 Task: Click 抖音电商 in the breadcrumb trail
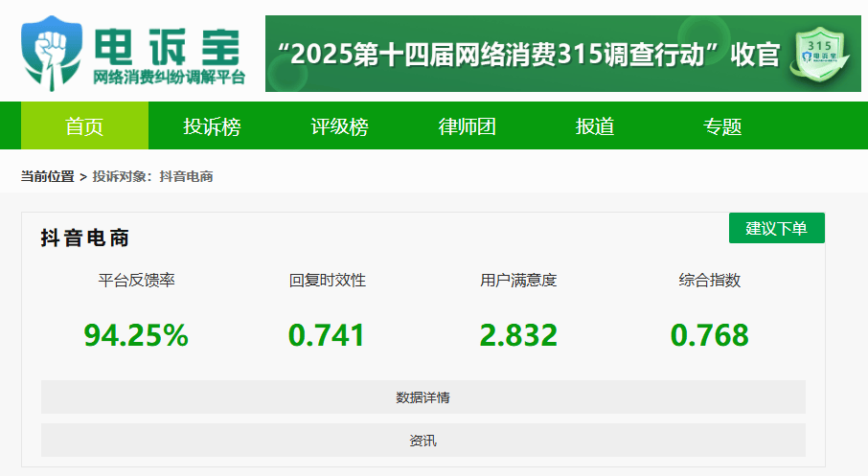pos(186,177)
